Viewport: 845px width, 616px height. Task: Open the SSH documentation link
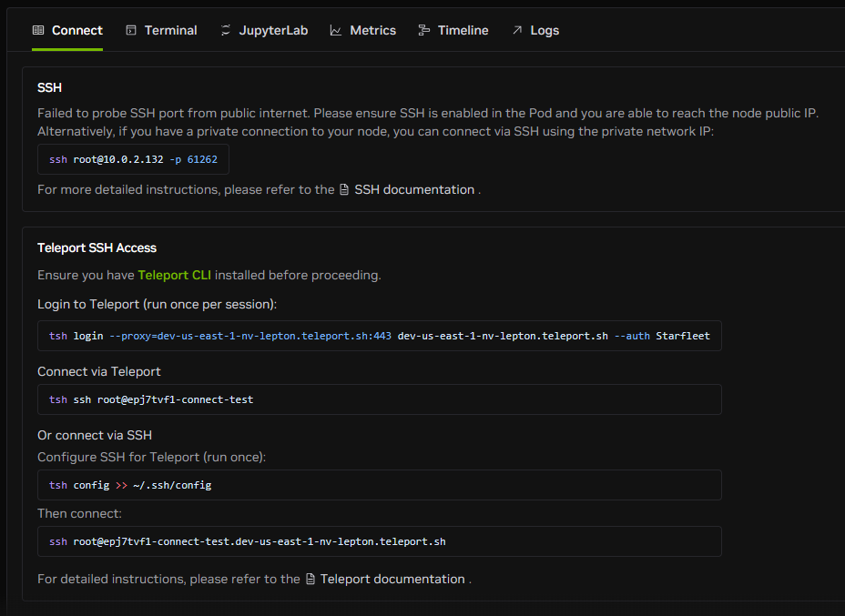click(x=414, y=190)
